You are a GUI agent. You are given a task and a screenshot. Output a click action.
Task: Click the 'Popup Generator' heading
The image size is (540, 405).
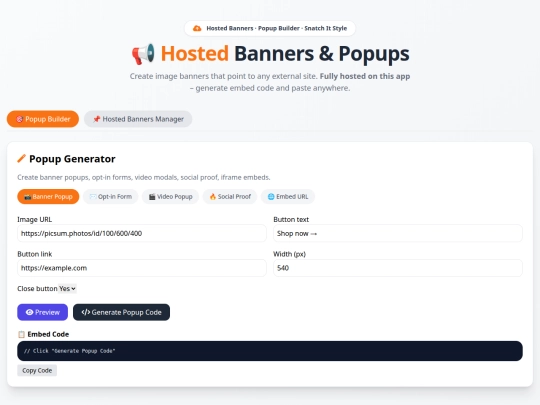[72, 159]
